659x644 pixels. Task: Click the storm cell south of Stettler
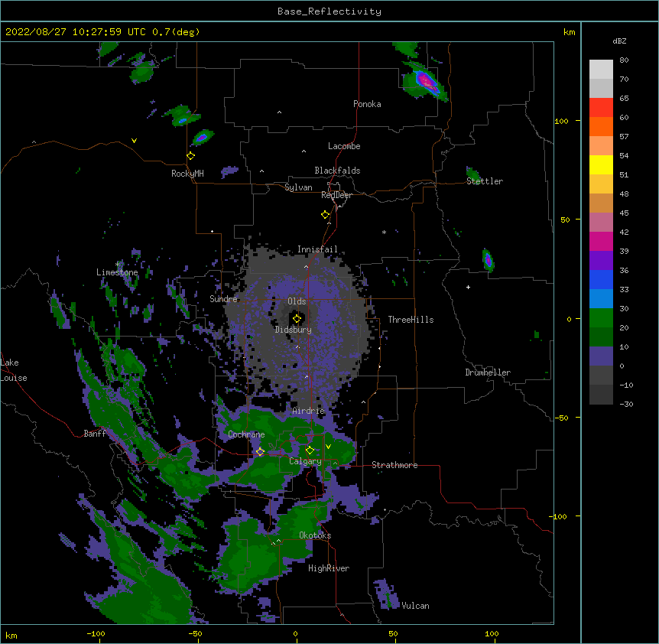click(488, 260)
